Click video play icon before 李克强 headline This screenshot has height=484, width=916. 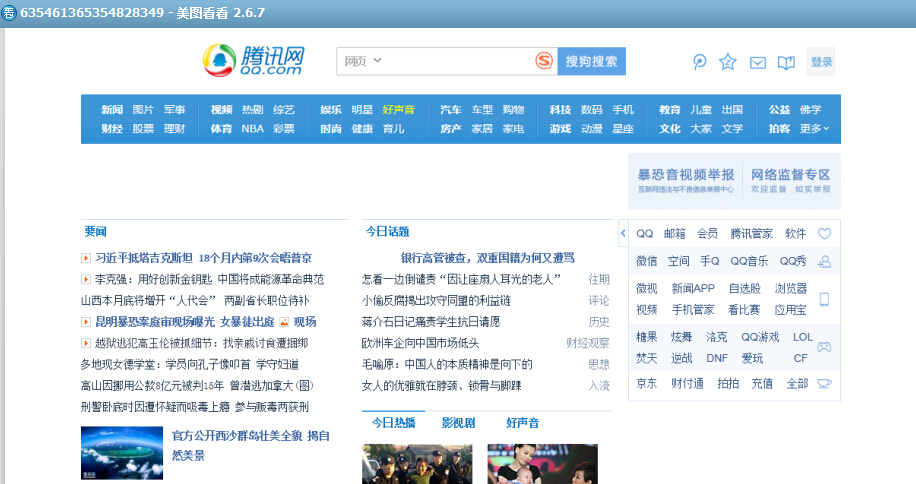click(86, 279)
